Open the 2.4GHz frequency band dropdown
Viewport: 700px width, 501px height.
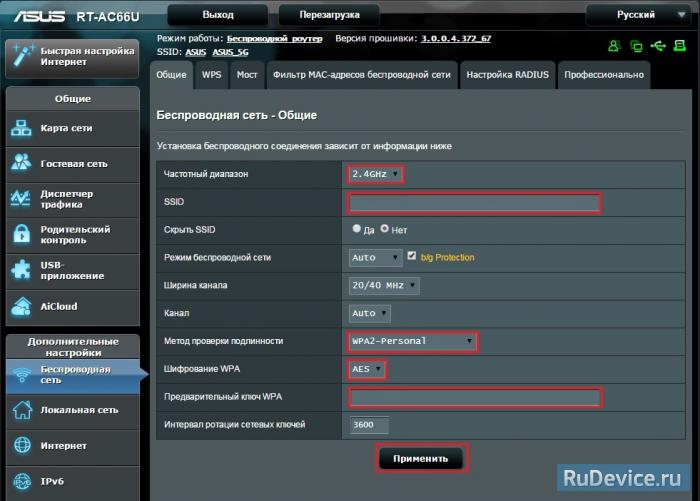pos(375,174)
